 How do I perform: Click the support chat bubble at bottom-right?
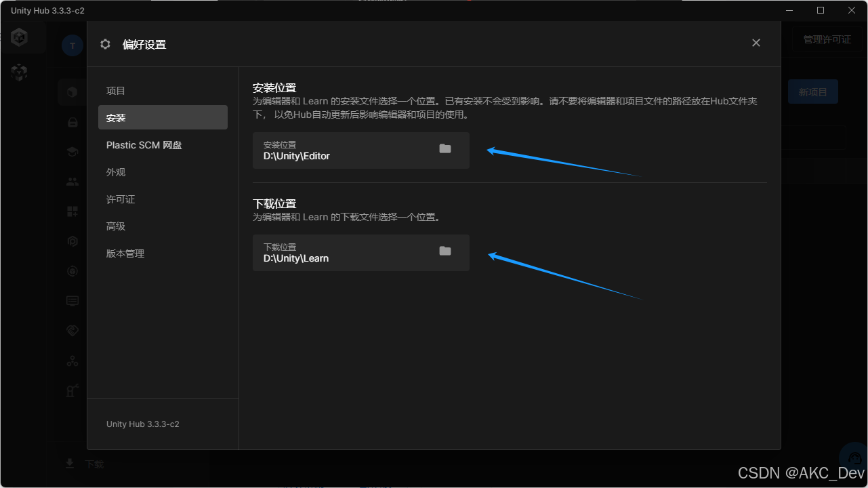tap(854, 457)
